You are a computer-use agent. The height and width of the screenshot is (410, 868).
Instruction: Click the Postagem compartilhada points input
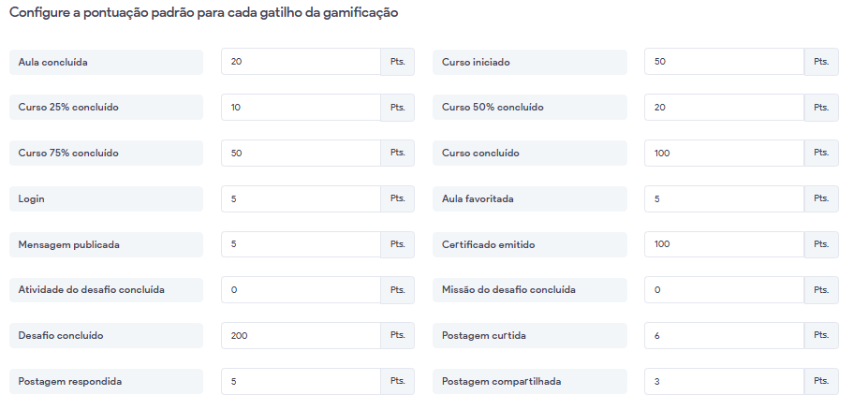[724, 381]
